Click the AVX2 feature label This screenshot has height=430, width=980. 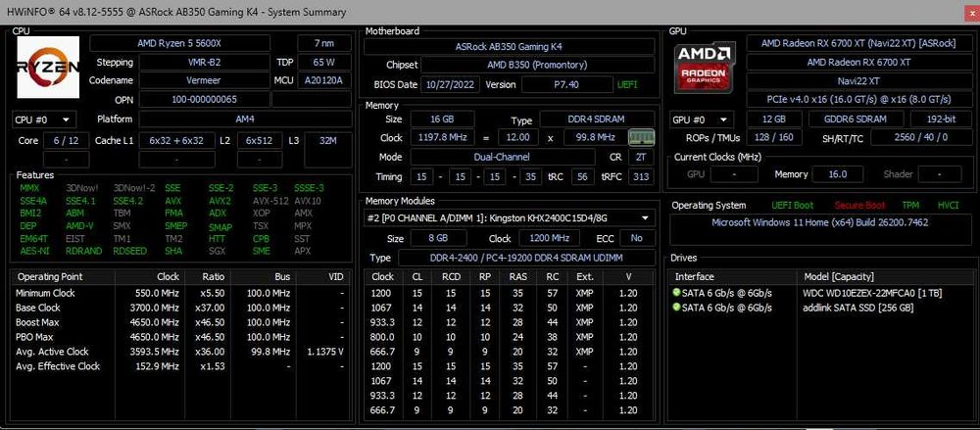[220, 201]
